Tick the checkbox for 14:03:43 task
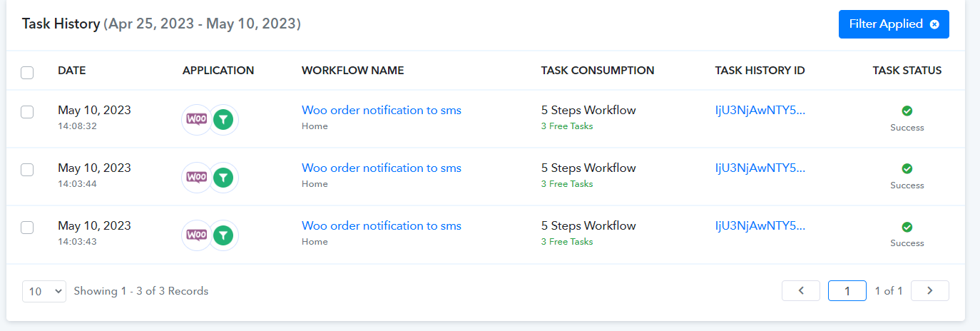Viewport: 980px width, 331px height. point(27,227)
